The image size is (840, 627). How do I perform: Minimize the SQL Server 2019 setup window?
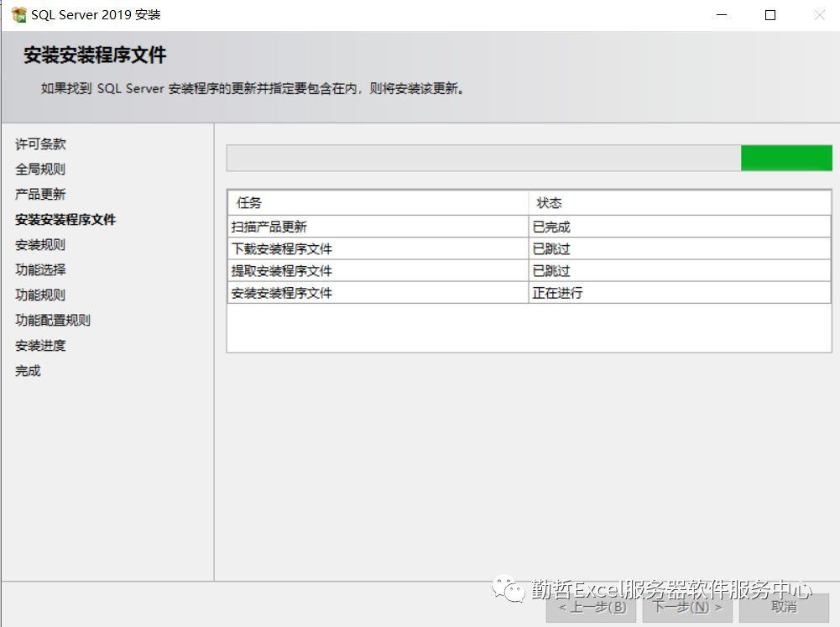click(x=722, y=15)
